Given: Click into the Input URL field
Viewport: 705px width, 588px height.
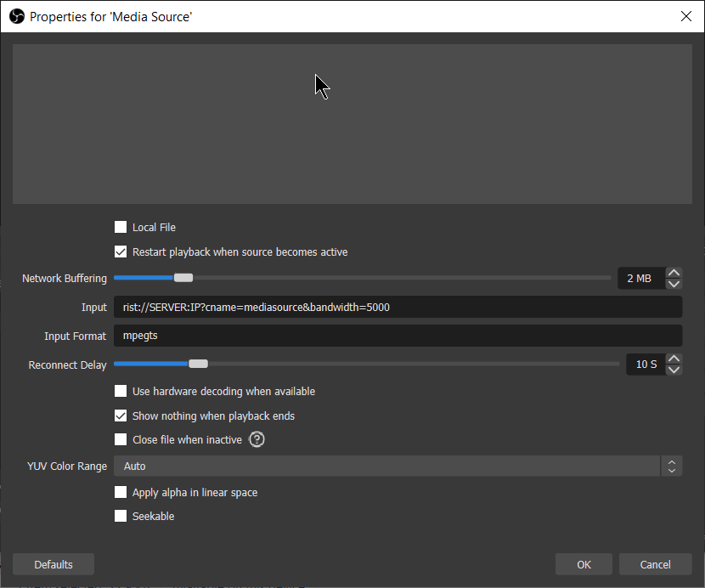Looking at the screenshot, I should 398,308.
